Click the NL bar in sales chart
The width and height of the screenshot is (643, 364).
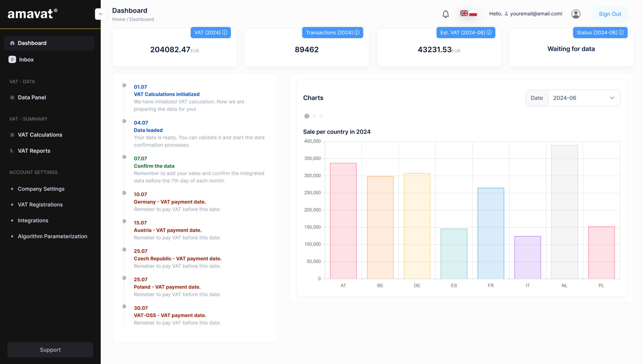(x=564, y=212)
